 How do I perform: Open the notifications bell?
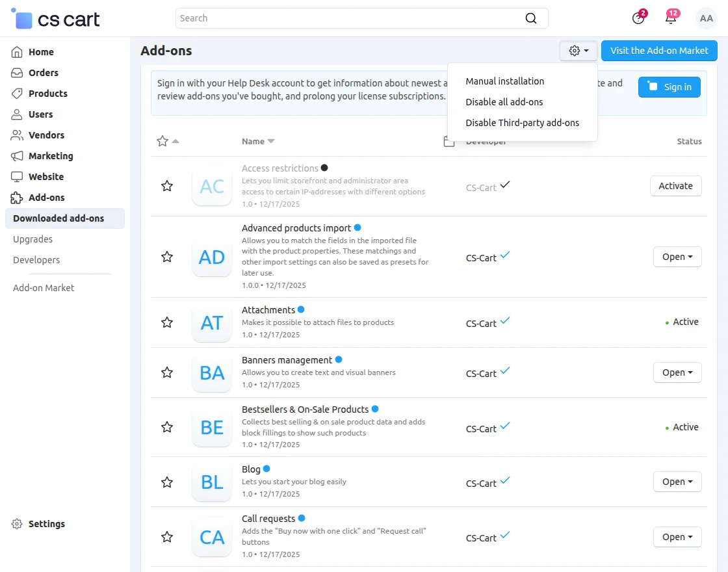point(671,18)
